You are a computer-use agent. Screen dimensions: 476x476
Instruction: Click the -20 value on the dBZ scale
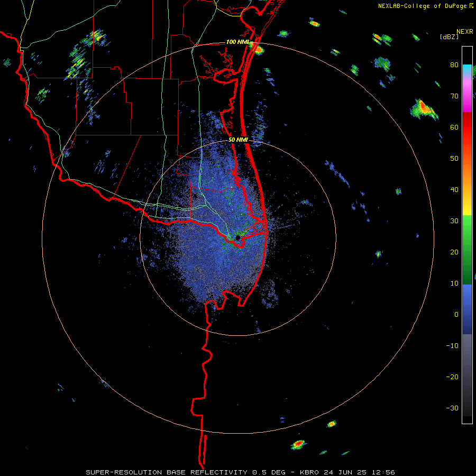point(452,377)
